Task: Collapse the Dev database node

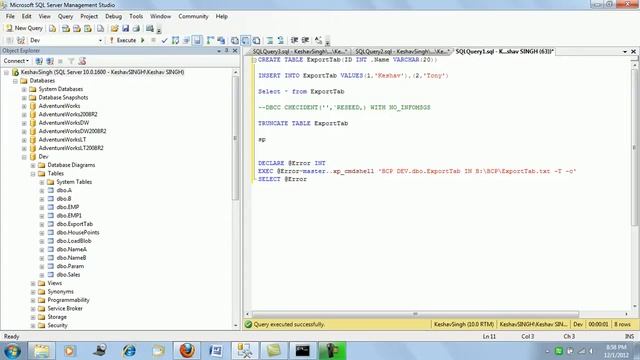Action: [x=24, y=157]
